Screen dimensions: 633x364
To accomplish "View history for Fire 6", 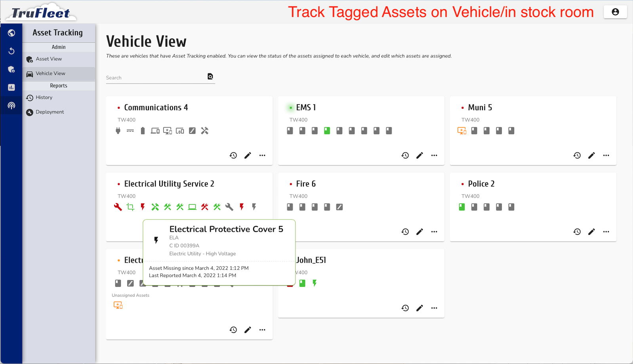I will point(405,232).
